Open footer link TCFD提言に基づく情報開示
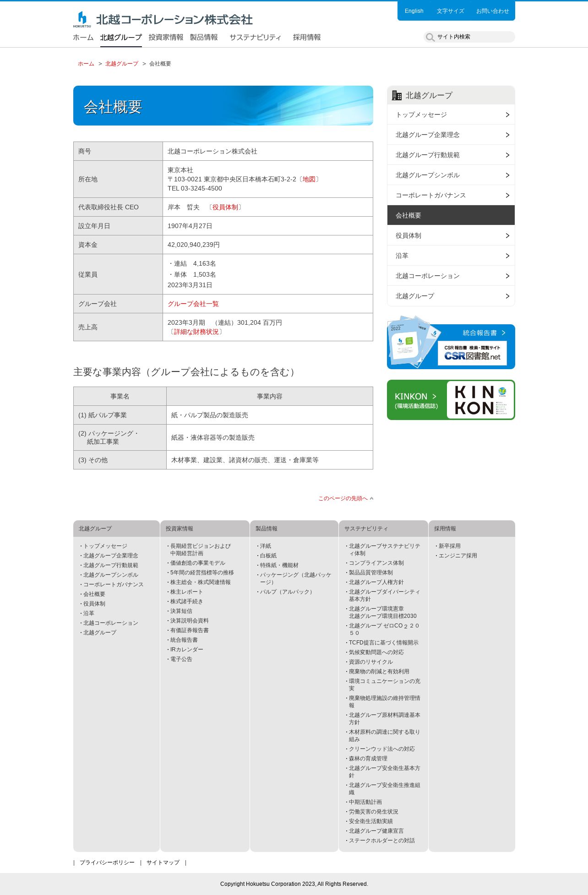This screenshot has width=588, height=895. (383, 643)
